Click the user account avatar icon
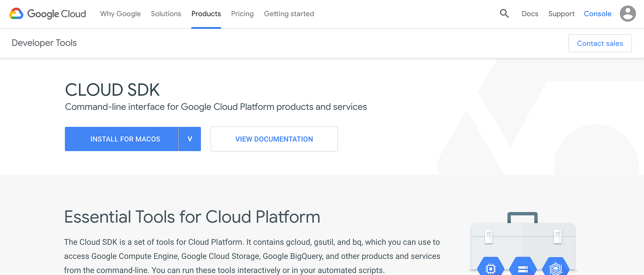Image resolution: width=644 pixels, height=275 pixels. click(627, 14)
